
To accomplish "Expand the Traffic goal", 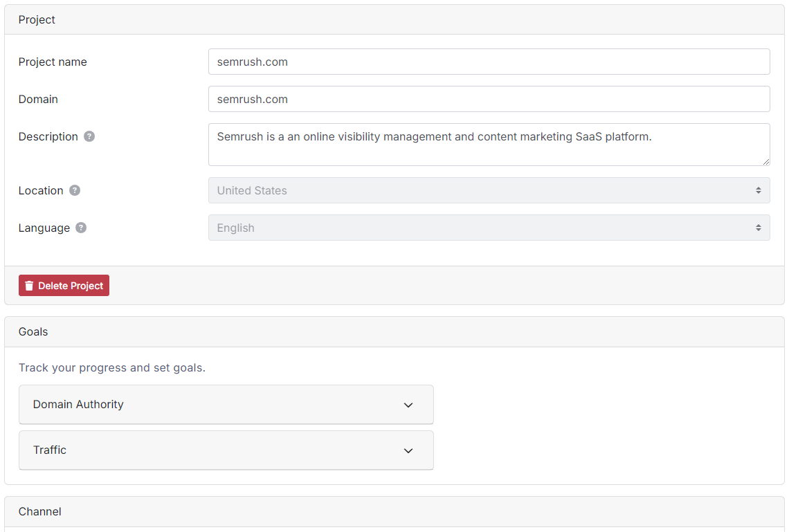I will (x=226, y=450).
